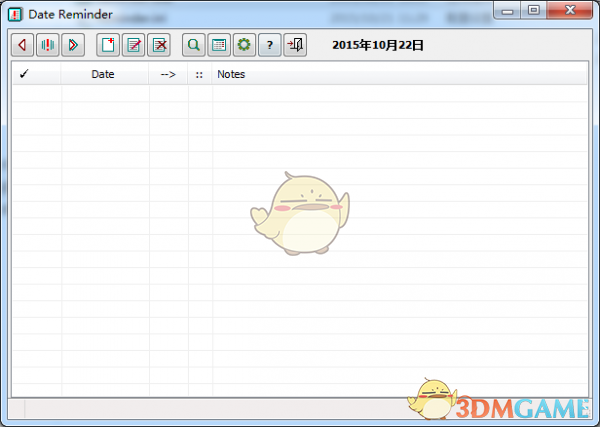Click the 2015年10月22日 date label
This screenshot has height=427, width=600.
click(378, 45)
